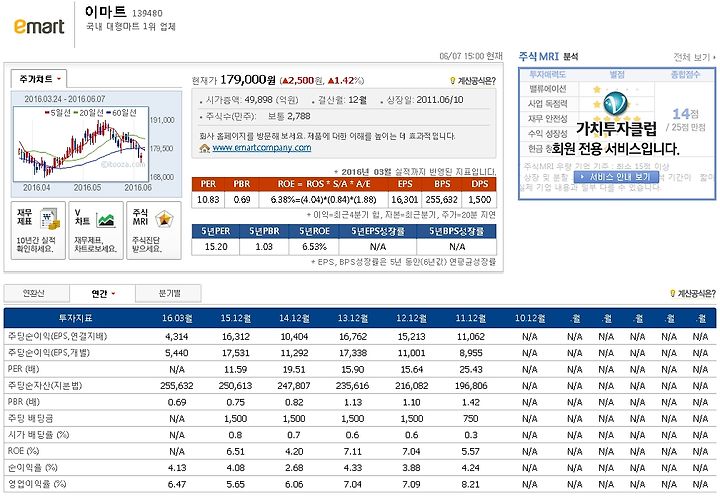Click the BPS value 255,632 in summary table
This screenshot has height=496, width=720.
pyautogui.click(x=441, y=200)
